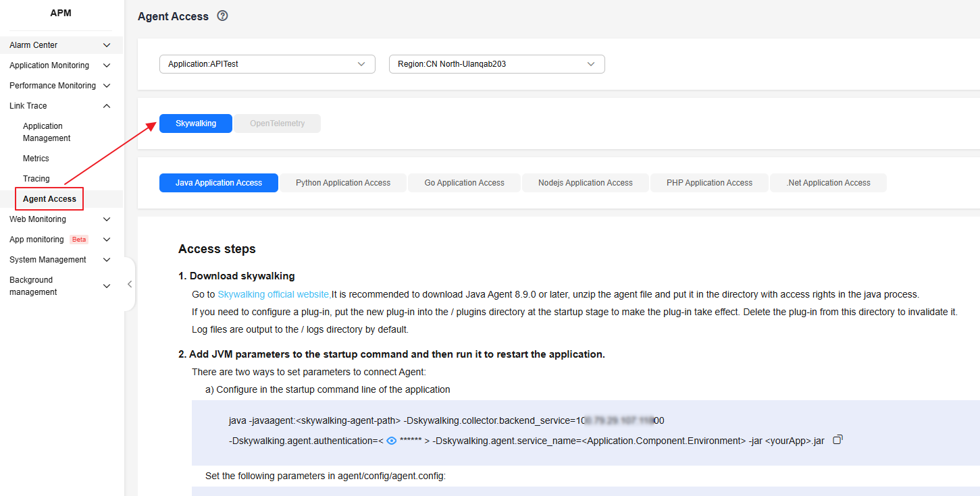Collapse the Link Trace menu
The image size is (980, 496).
62,106
